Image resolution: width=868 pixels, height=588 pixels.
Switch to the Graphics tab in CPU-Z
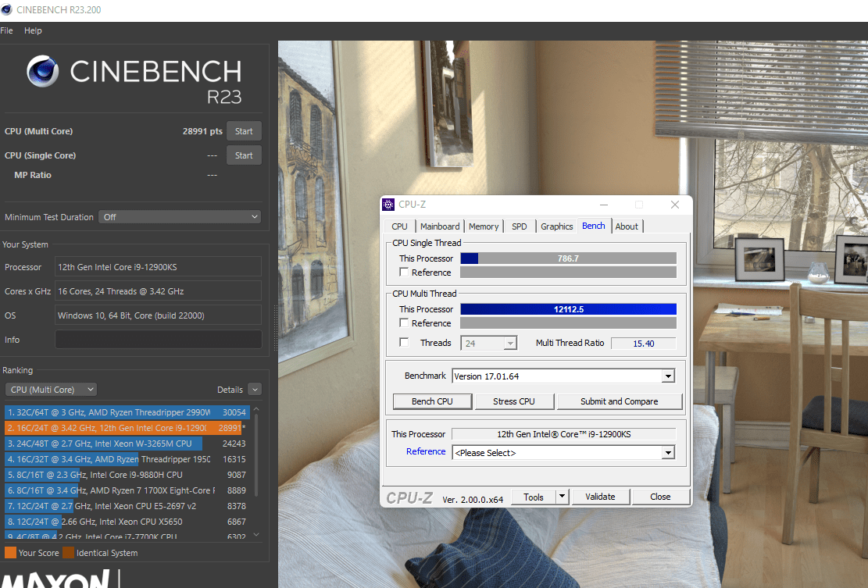(556, 226)
